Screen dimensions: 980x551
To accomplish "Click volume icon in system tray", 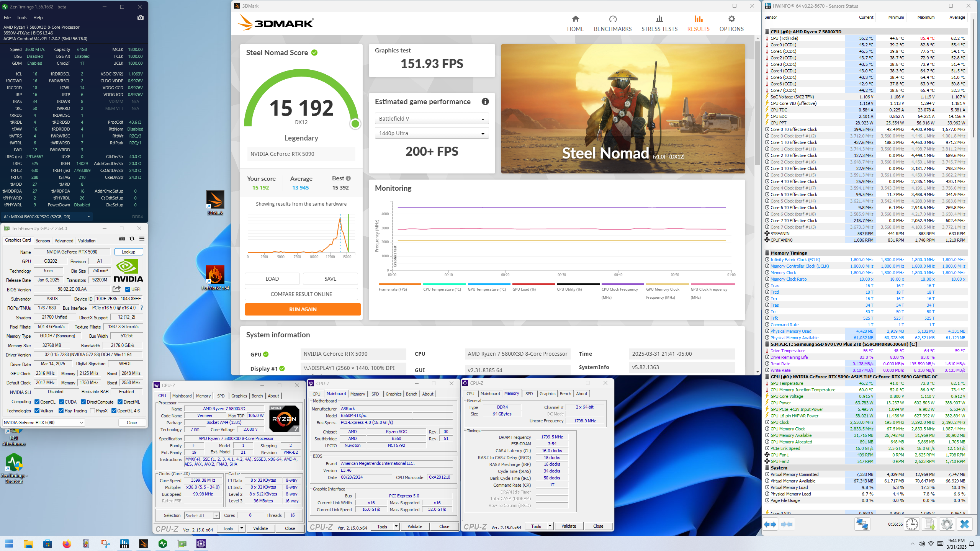I will pyautogui.click(x=921, y=544).
